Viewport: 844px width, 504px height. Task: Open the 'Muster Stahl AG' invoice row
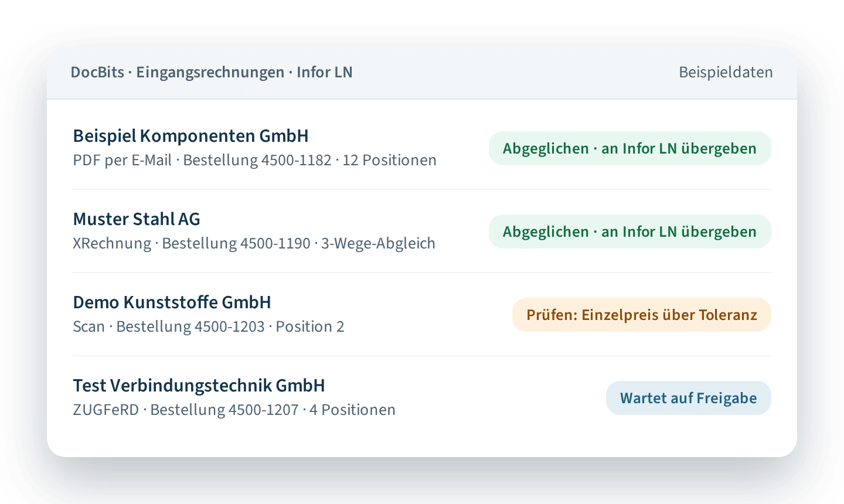pyautogui.click(x=422, y=231)
